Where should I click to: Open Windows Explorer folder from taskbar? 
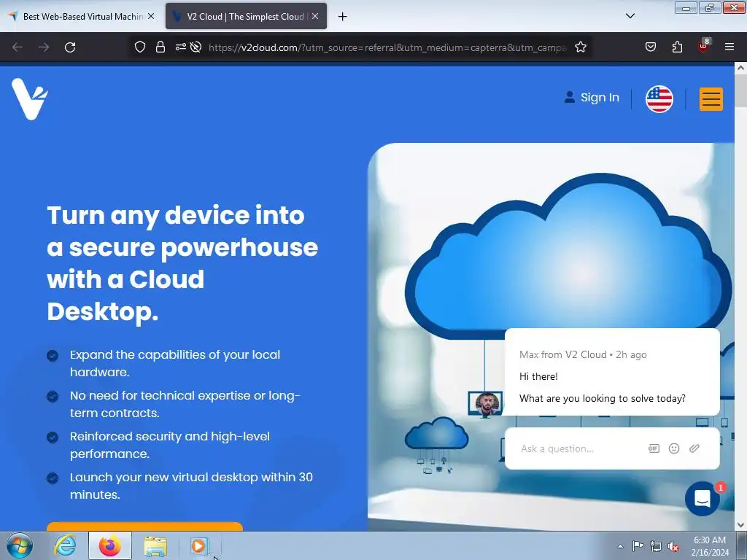click(x=155, y=545)
